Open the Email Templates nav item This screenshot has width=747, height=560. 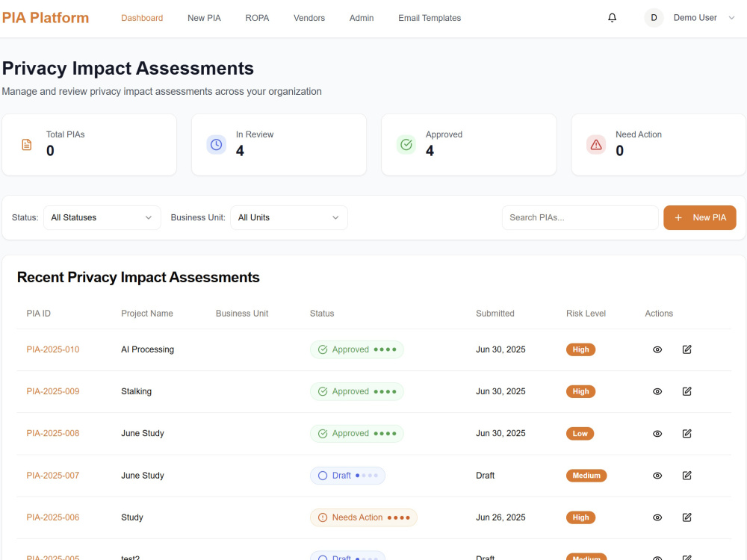tap(430, 18)
